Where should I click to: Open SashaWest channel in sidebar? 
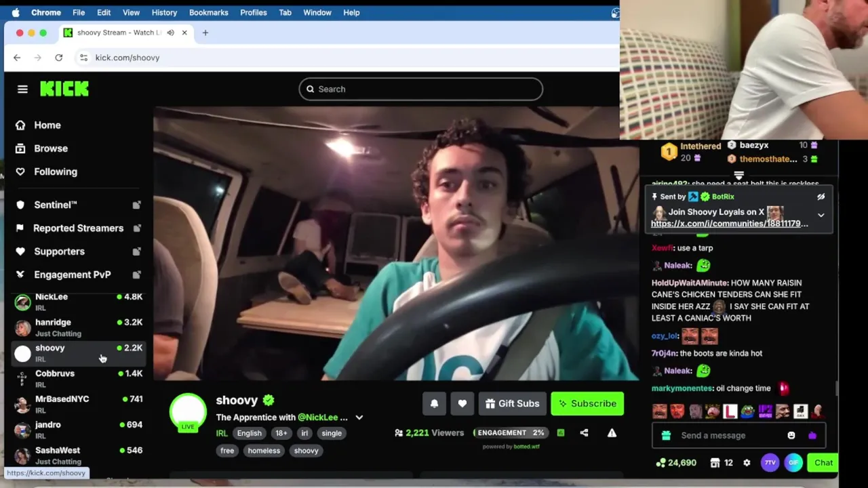(x=78, y=455)
